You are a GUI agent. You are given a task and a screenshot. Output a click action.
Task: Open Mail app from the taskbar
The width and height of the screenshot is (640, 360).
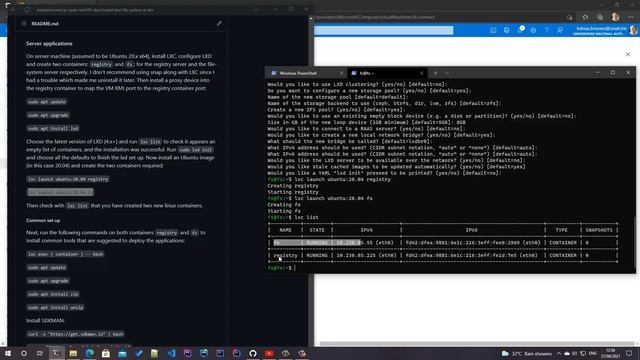click(122, 353)
